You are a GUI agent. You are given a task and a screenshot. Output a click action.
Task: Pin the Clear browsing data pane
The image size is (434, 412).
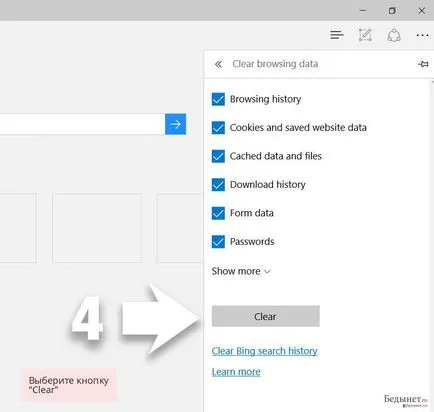pyautogui.click(x=423, y=64)
